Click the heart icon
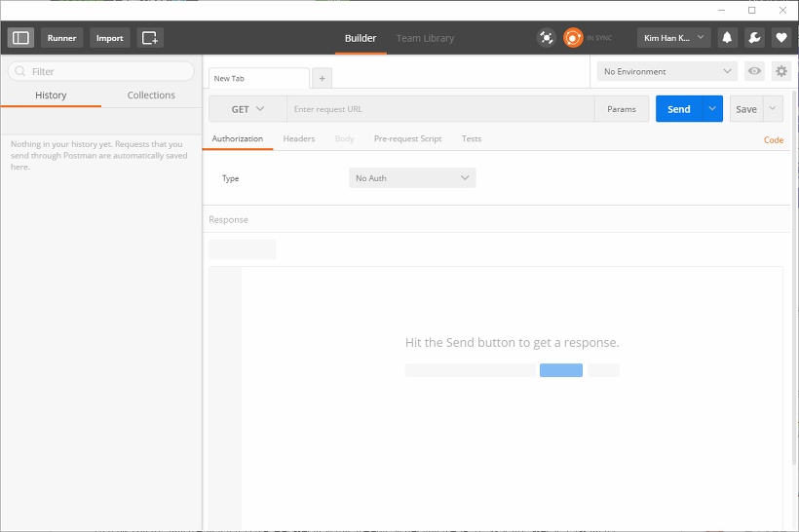 781,38
